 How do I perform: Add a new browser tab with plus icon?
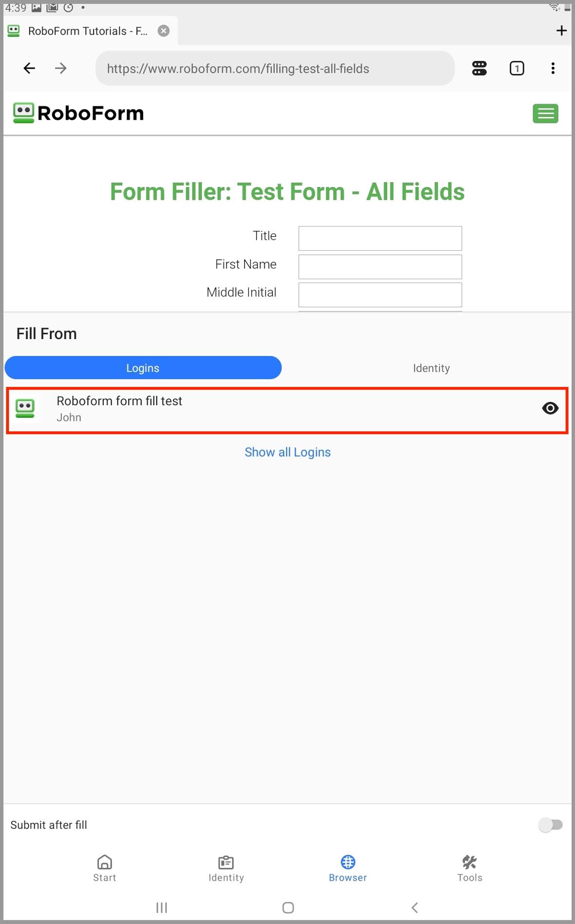561,31
